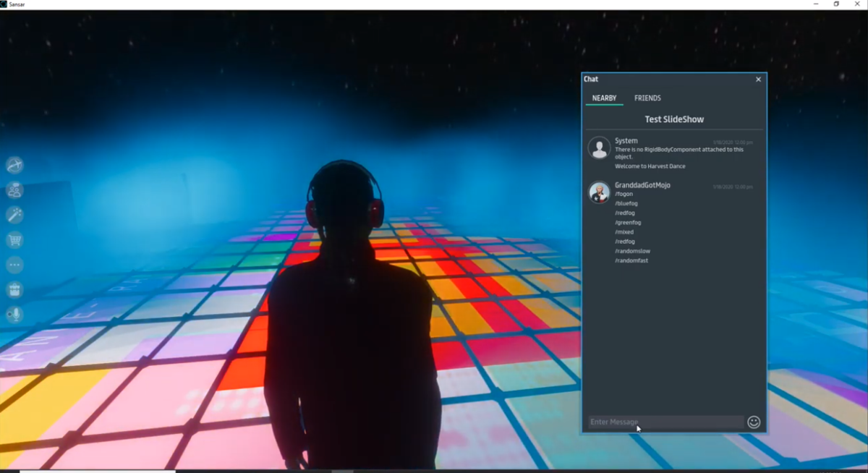Select the NEARBY chat tab
The image size is (868, 473).
(x=604, y=98)
